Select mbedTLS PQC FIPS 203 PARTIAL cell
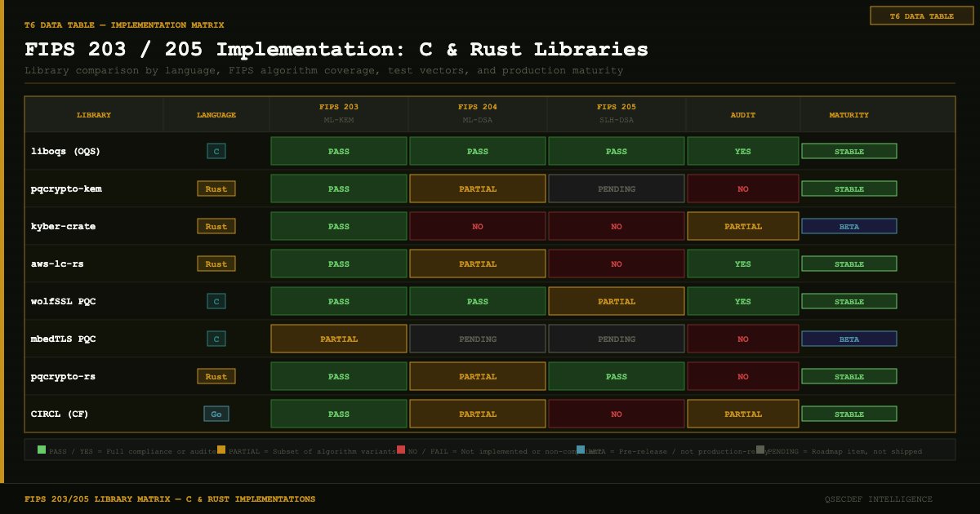The image size is (980, 514). click(x=339, y=339)
